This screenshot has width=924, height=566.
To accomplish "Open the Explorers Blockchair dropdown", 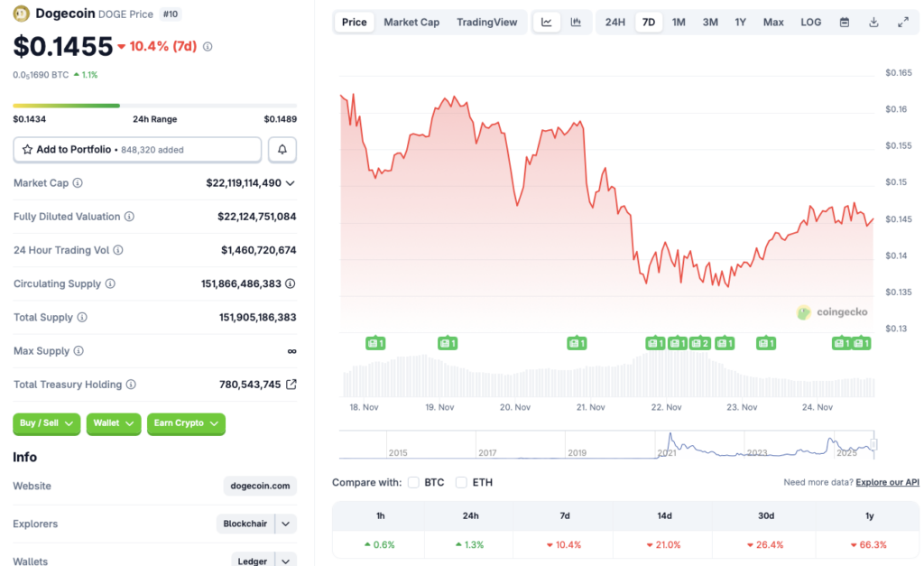I will pos(284,524).
